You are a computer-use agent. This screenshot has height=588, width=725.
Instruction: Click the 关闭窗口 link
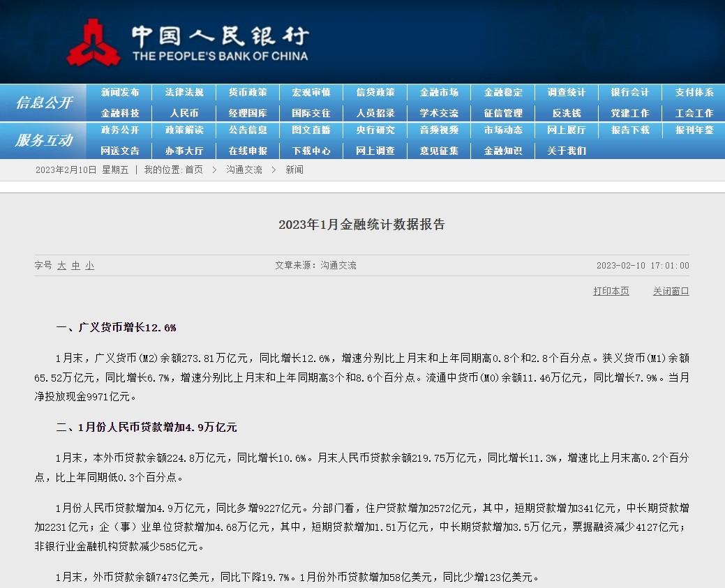(x=671, y=291)
